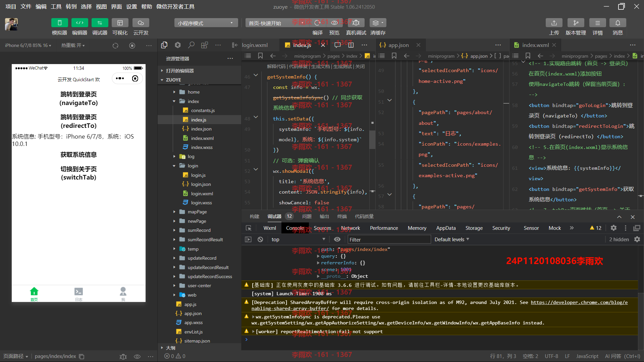
Task: Open devtools settings gear icon
Action: 613,228
